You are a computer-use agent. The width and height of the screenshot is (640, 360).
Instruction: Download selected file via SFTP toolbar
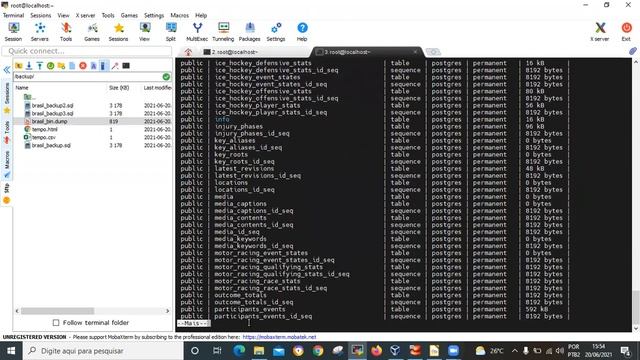click(x=29, y=66)
